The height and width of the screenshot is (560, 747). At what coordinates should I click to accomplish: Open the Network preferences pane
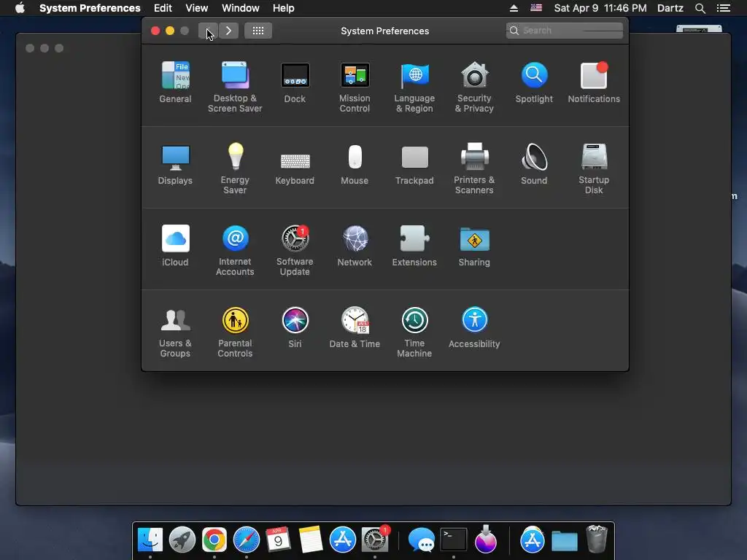point(355,246)
